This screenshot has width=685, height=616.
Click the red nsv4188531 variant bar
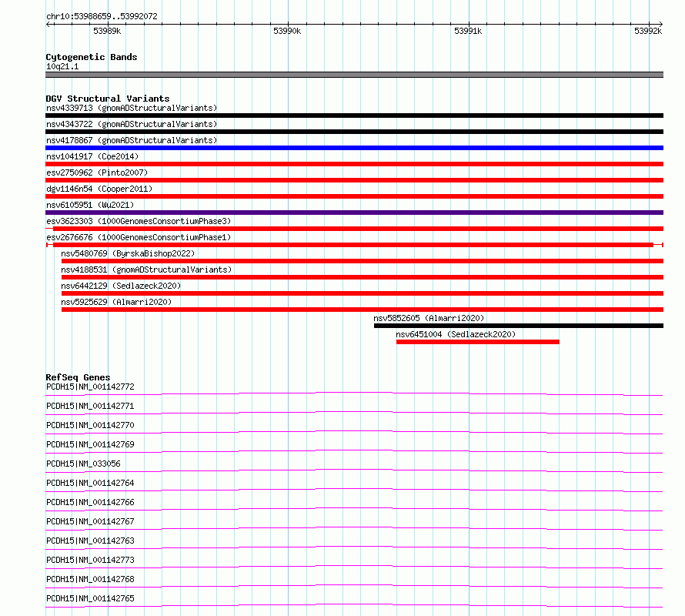tap(363, 277)
